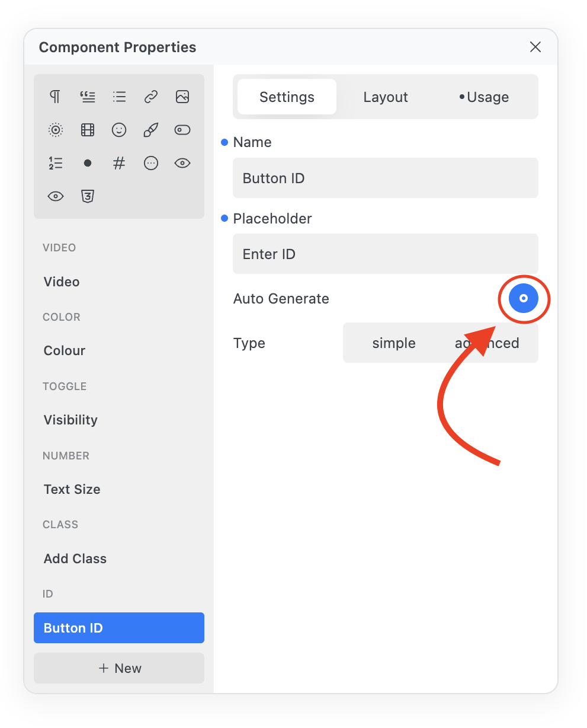Close the Component Properties dialog
The height and width of the screenshot is (728, 587).
pyautogui.click(x=535, y=47)
